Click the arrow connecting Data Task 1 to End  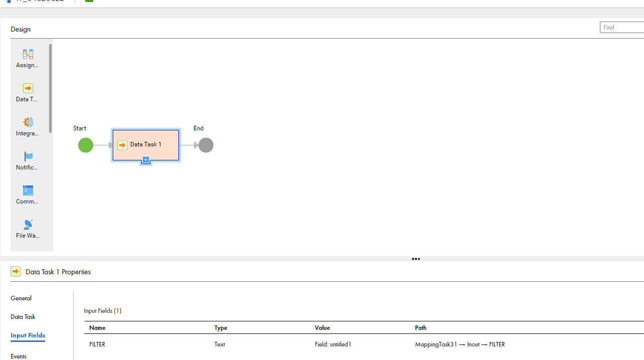pyautogui.click(x=189, y=145)
